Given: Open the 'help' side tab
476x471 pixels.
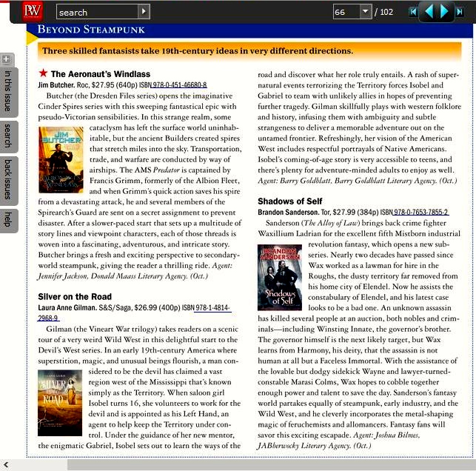Looking at the screenshot, I should click(x=8, y=220).
